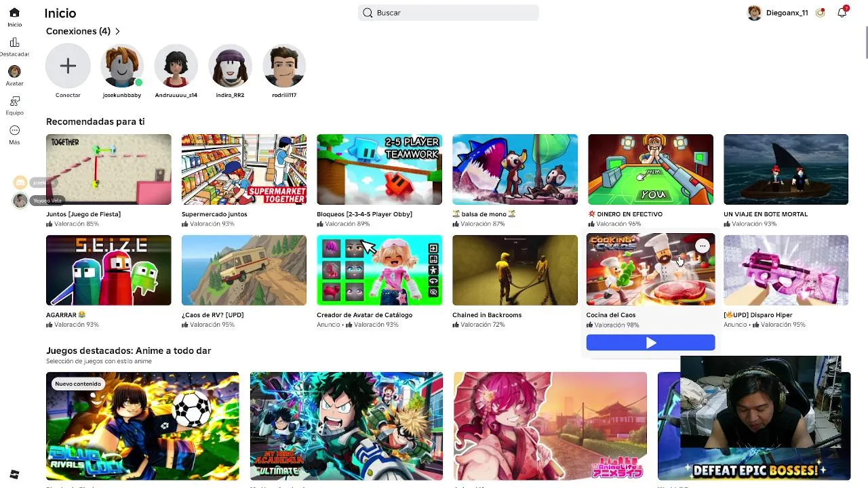This screenshot has width=868, height=488.
Task: Open the Disparo Hiper thumbnail
Action: click(786, 270)
